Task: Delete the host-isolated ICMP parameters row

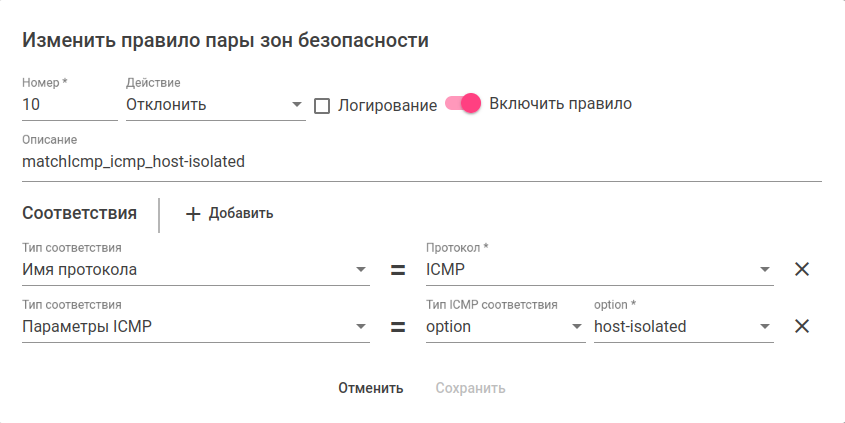Action: (x=801, y=326)
